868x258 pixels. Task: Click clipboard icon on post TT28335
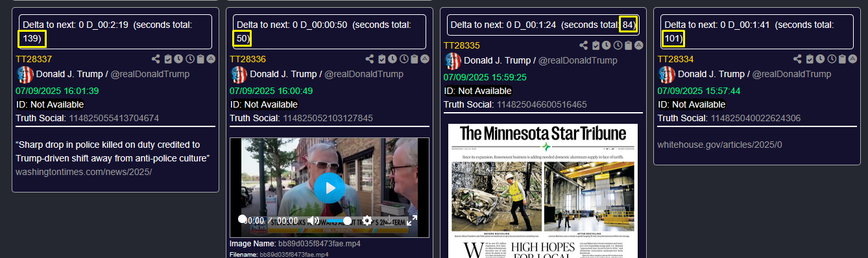[x=628, y=45]
